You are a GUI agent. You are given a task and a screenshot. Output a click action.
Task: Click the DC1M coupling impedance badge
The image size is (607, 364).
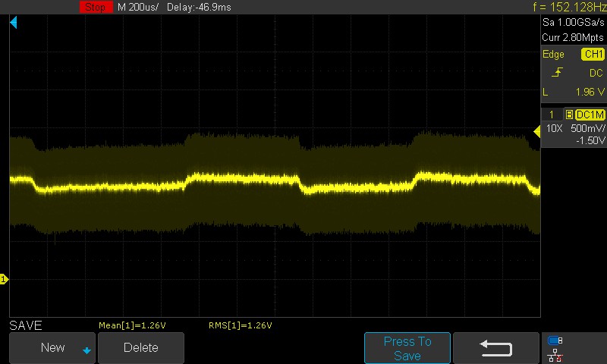coord(590,115)
